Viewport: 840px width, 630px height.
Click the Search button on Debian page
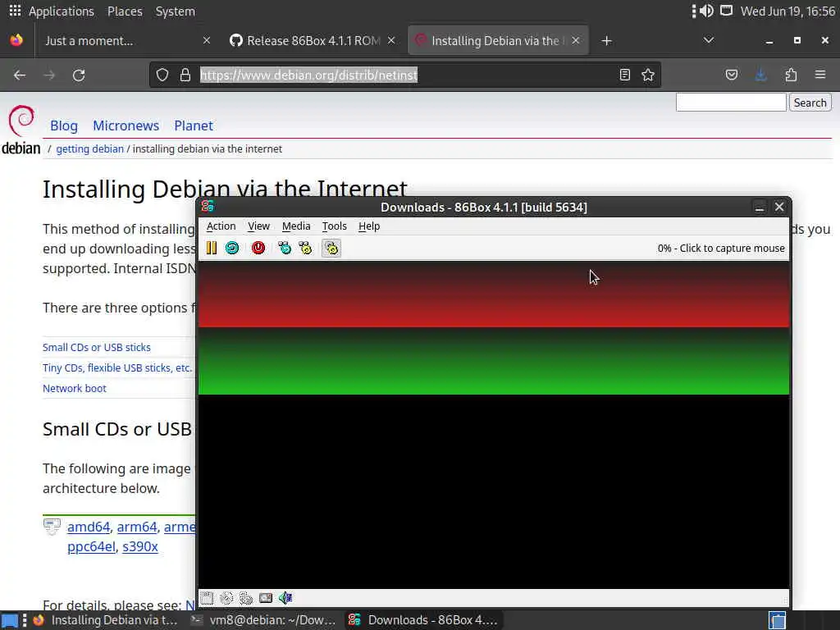[810, 103]
